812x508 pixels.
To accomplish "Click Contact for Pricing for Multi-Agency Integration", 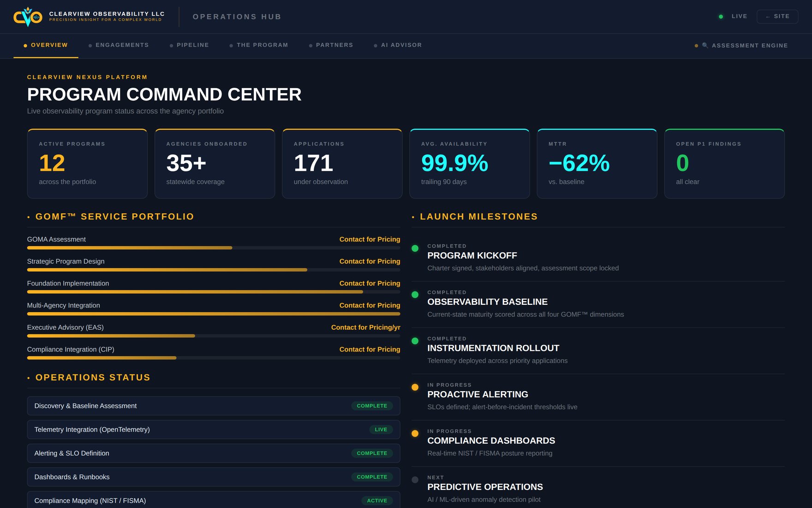I will 370,305.
